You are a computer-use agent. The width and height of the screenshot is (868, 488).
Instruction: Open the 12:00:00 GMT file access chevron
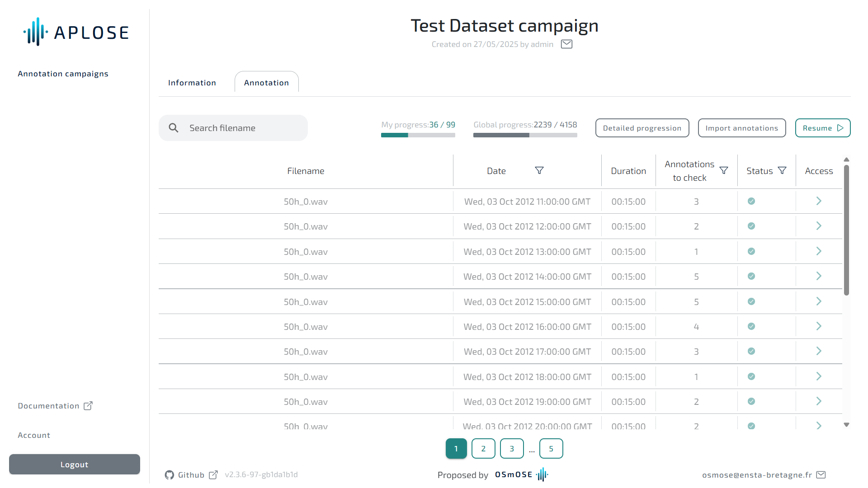[818, 226]
